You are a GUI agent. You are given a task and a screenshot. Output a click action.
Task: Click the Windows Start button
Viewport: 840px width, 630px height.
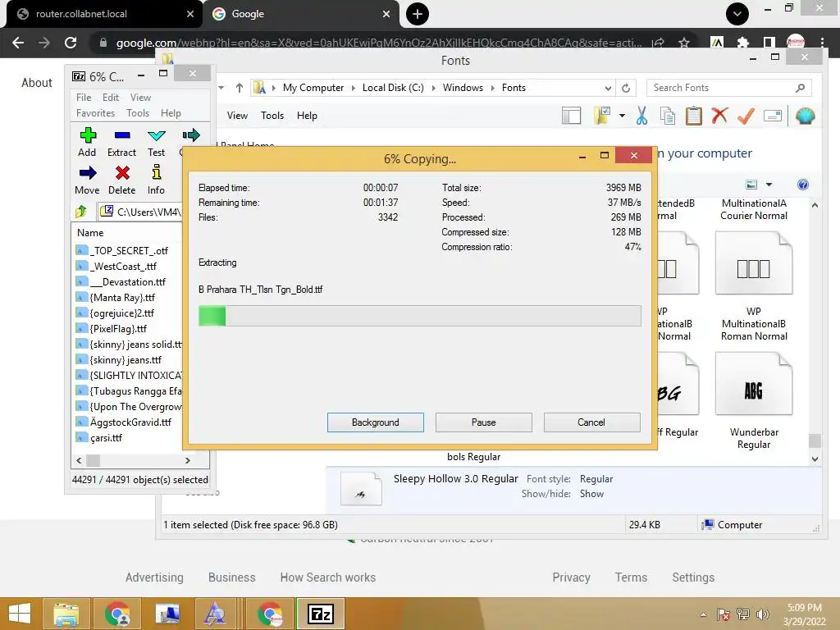coord(20,614)
